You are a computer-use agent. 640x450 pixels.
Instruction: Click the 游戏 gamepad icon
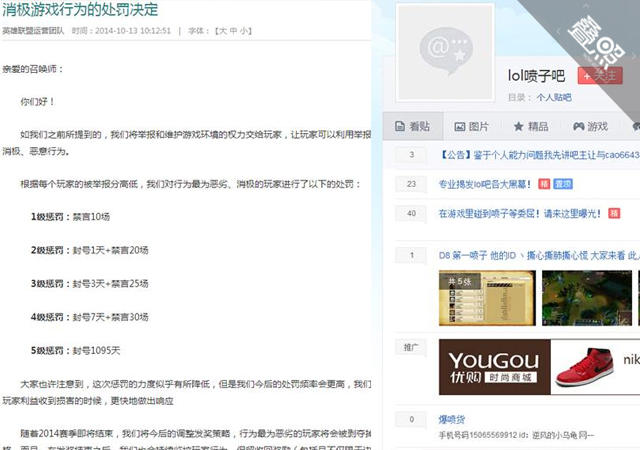tap(579, 127)
